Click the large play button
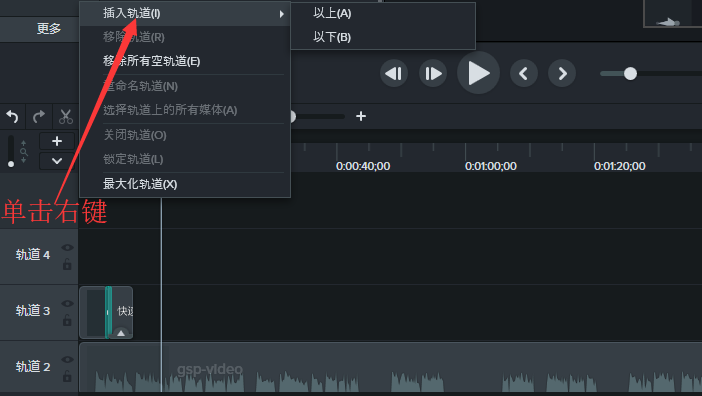702x396 pixels. (x=478, y=73)
